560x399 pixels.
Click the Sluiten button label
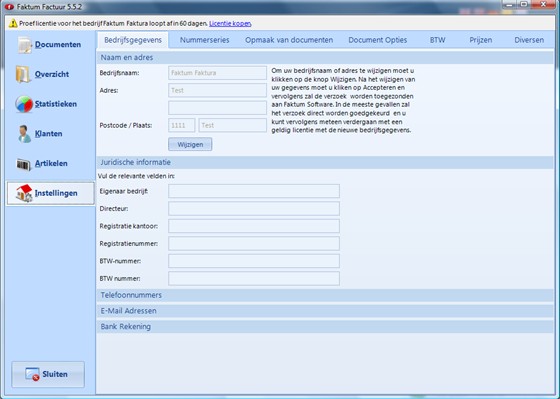pyautogui.click(x=55, y=374)
